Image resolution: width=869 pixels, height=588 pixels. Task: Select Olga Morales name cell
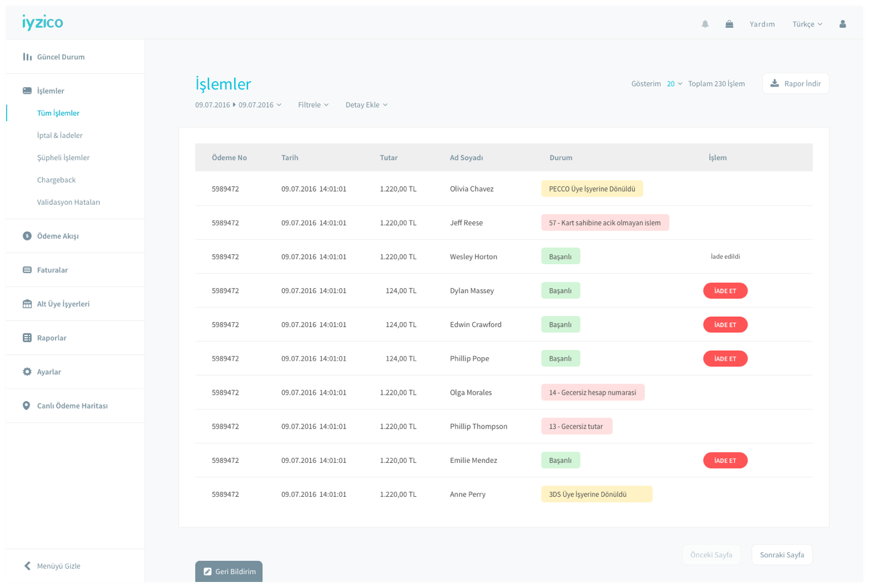(470, 393)
